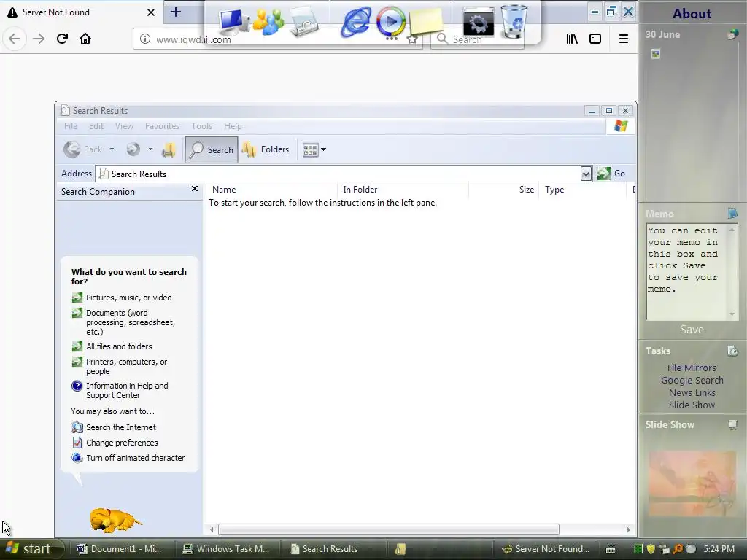Search for Printers, computers, or people
747x560 pixels.
(120, 367)
